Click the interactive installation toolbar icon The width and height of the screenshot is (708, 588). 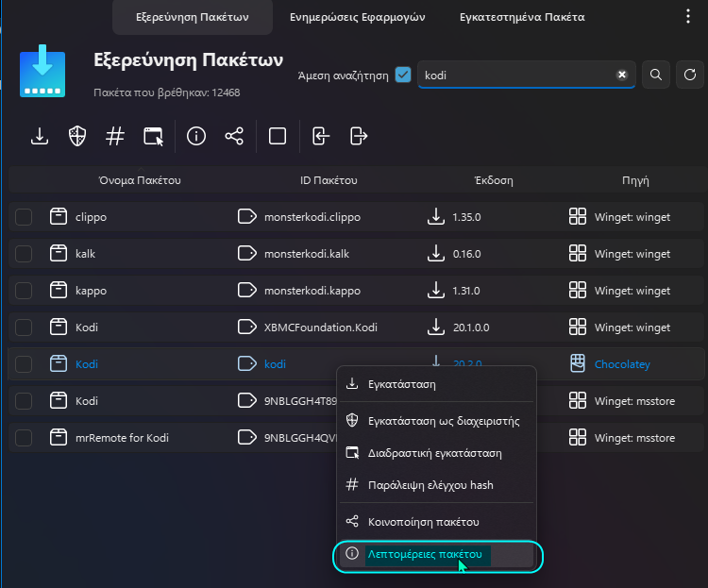tap(153, 136)
